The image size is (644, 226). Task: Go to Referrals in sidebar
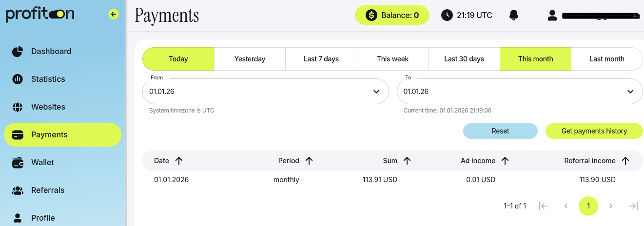(48, 190)
